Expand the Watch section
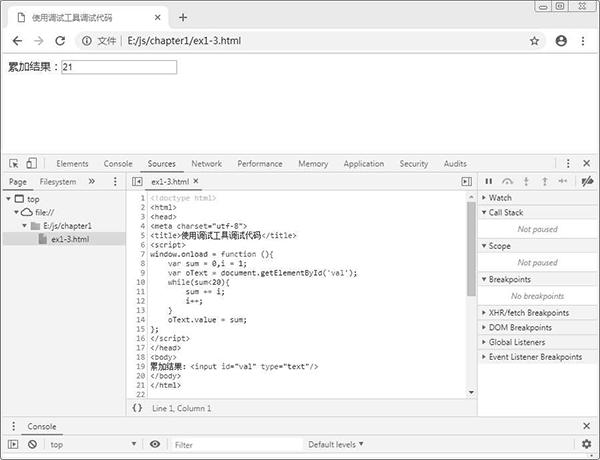The height and width of the screenshot is (460, 600). [537, 197]
